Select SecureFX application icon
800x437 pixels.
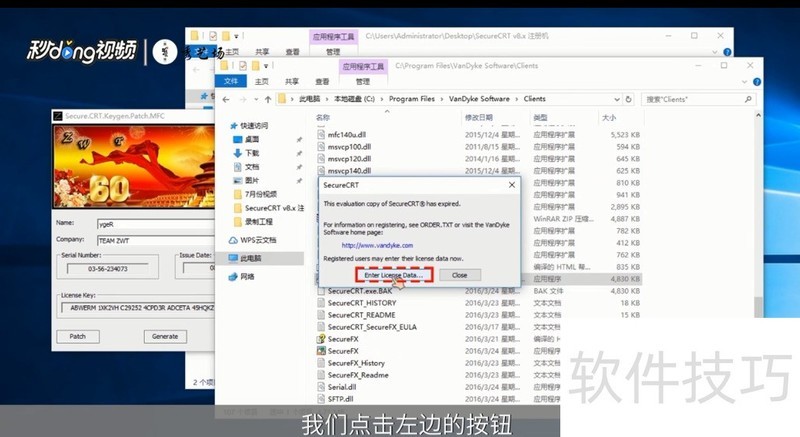coord(321,351)
